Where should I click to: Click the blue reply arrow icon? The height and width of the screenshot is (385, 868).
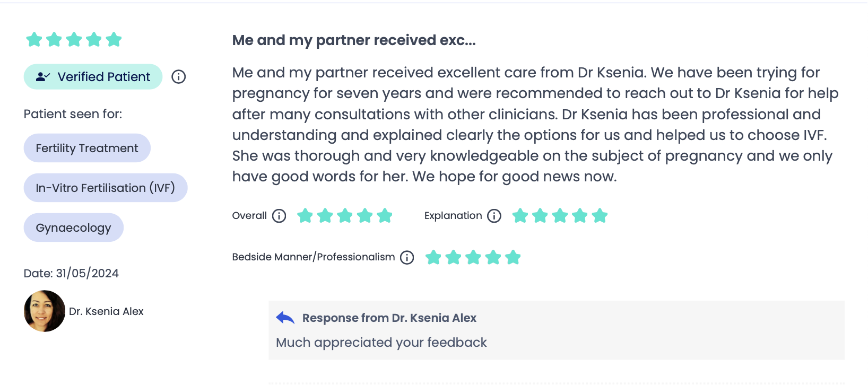[285, 318]
